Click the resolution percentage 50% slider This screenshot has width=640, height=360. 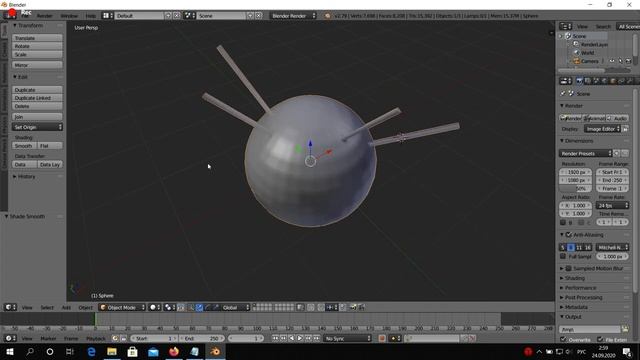click(x=576, y=189)
